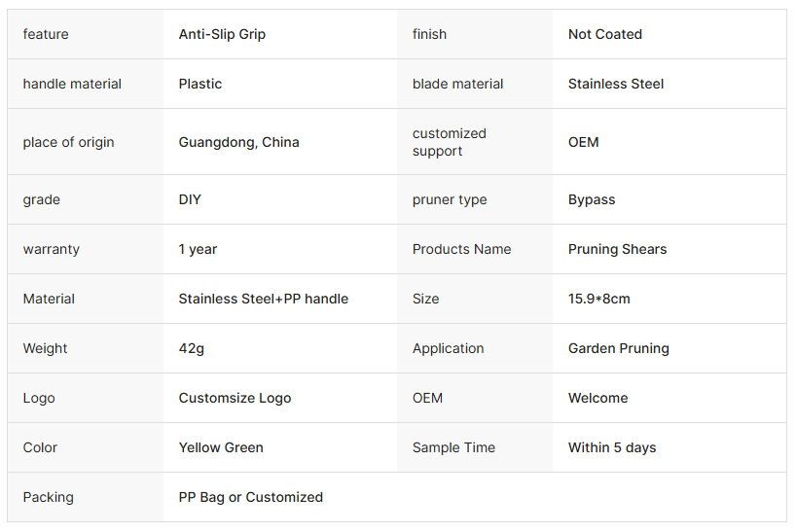
Task: Click the 'Pruning Shears' product name
Action: (617, 249)
